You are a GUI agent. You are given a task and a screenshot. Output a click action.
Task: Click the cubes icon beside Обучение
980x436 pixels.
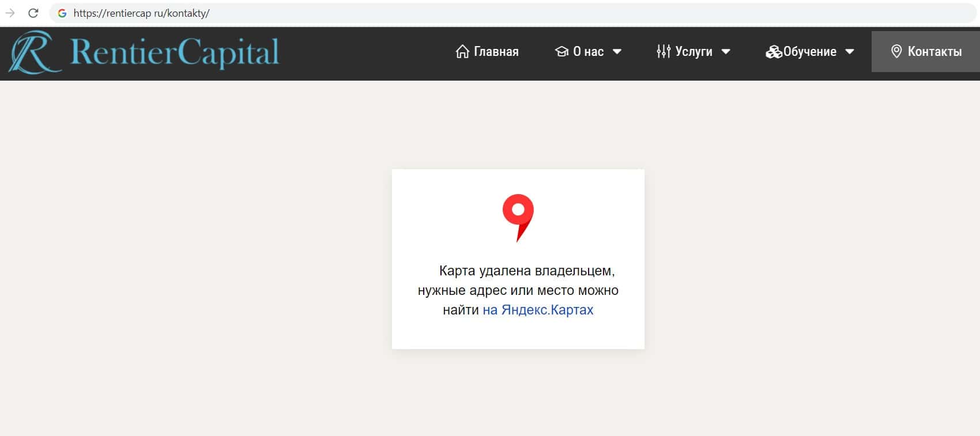[774, 52]
